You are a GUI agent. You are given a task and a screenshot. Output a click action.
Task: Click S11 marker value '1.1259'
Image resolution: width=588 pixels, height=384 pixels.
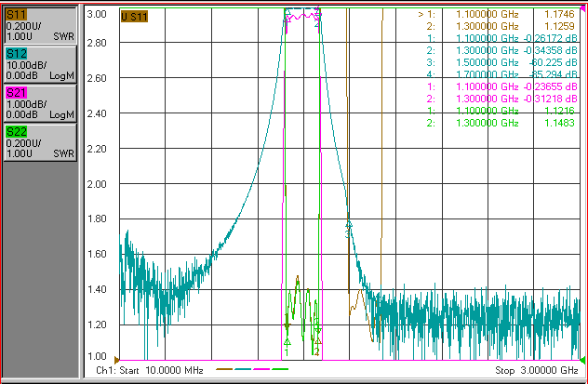click(559, 26)
